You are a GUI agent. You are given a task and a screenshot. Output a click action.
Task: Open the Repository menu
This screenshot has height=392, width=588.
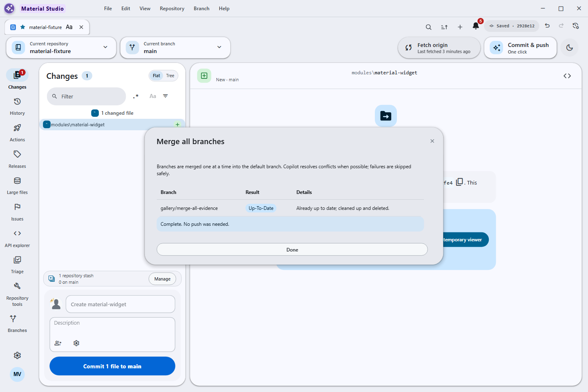point(172,9)
